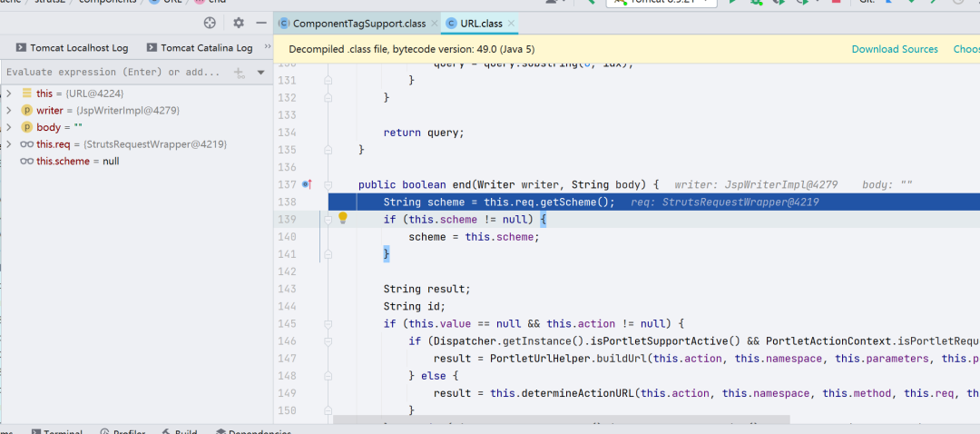The width and height of the screenshot is (980, 434).
Task: Open evaluate expression history dropdown arrow
Action: click(260, 73)
